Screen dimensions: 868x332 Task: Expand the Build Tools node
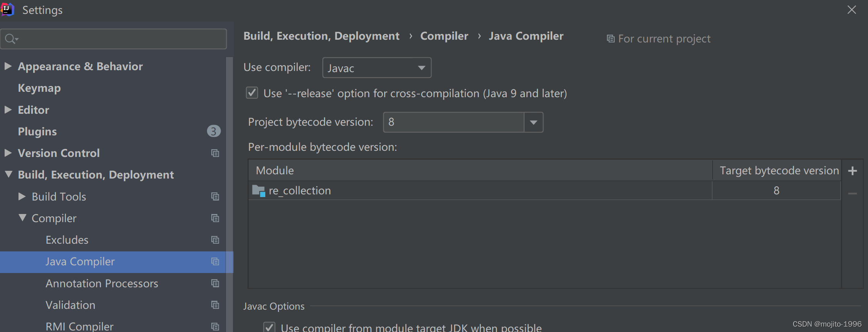[x=22, y=196]
